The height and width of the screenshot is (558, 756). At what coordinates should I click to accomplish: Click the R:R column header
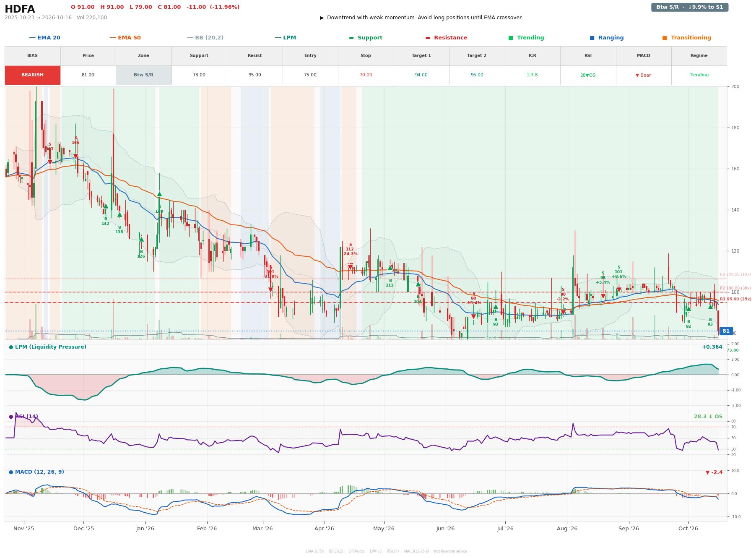pos(532,56)
